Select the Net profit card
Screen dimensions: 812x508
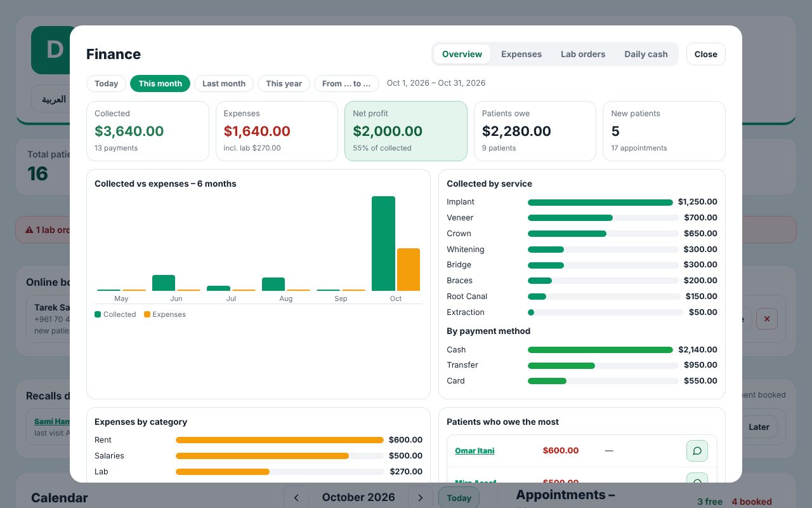pyautogui.click(x=406, y=131)
